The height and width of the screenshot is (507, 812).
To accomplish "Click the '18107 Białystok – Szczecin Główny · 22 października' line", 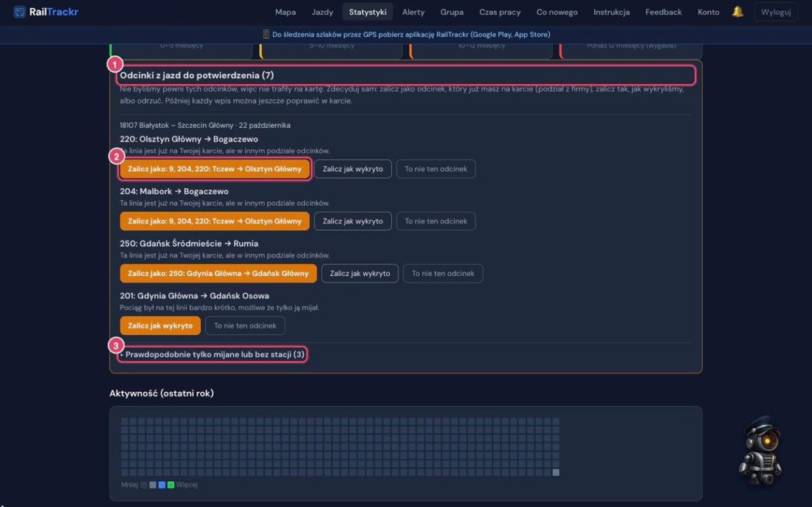I will point(205,125).
